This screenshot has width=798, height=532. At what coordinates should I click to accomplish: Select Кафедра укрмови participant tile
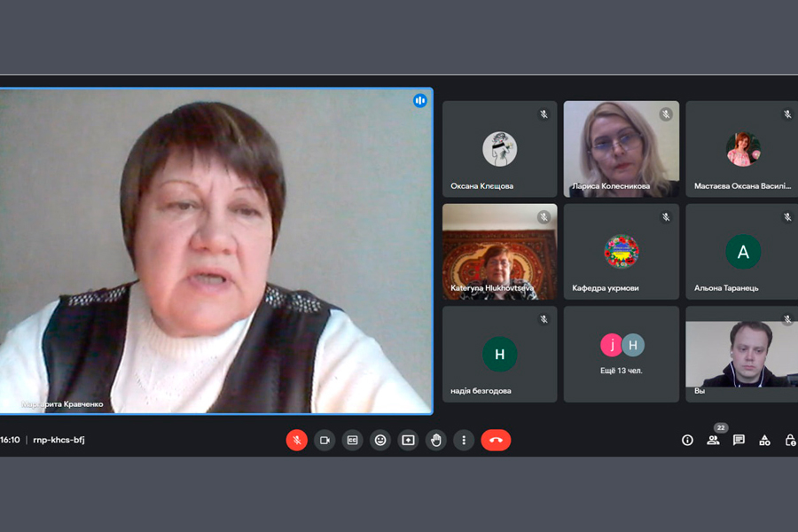pyautogui.click(x=622, y=252)
